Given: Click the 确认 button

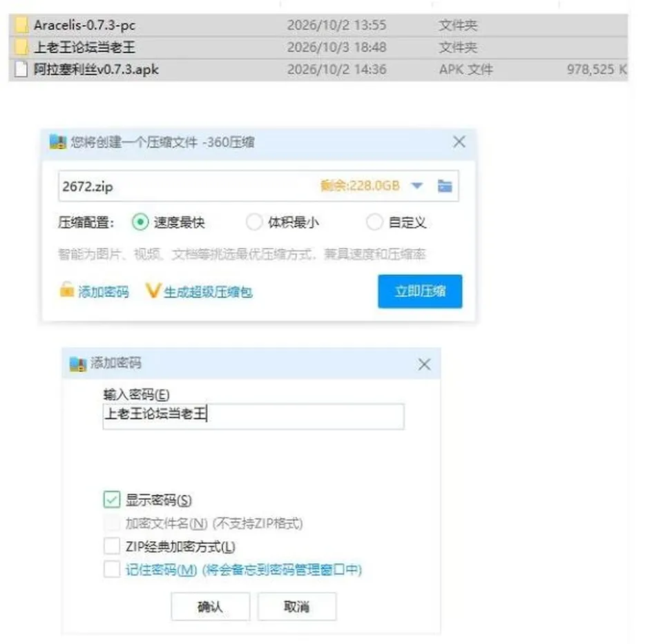Looking at the screenshot, I should tap(210, 607).
